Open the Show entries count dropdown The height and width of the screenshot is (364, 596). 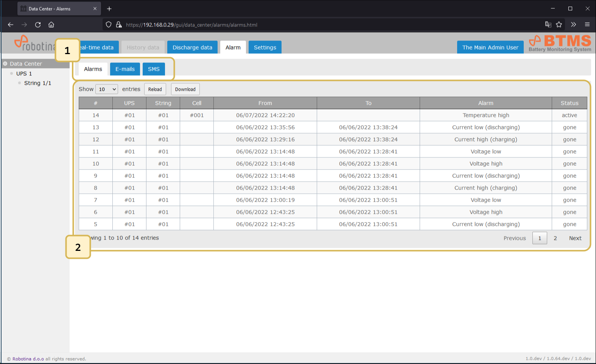(107, 89)
